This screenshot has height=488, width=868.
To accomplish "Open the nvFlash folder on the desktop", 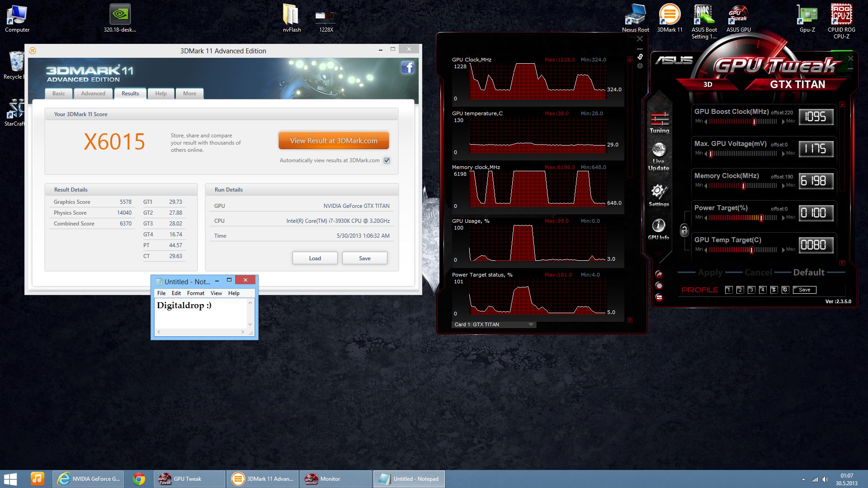I will coord(292,19).
